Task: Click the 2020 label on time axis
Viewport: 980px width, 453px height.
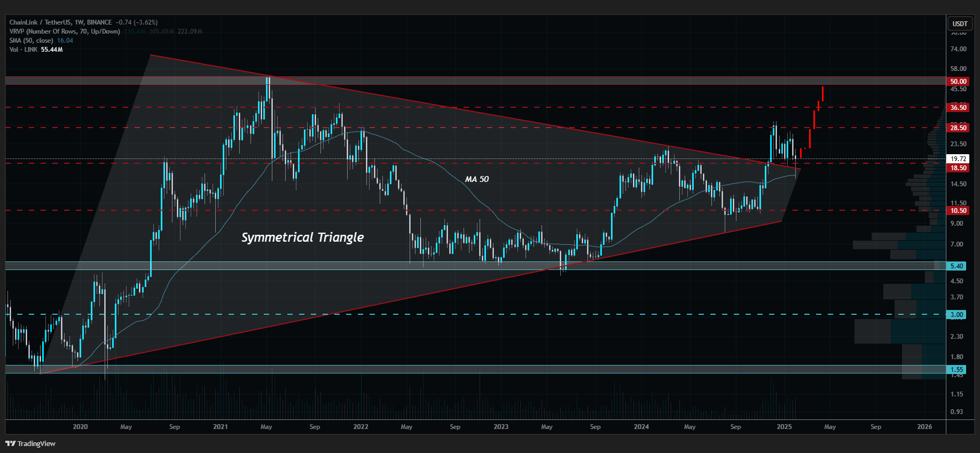Action: click(x=80, y=427)
